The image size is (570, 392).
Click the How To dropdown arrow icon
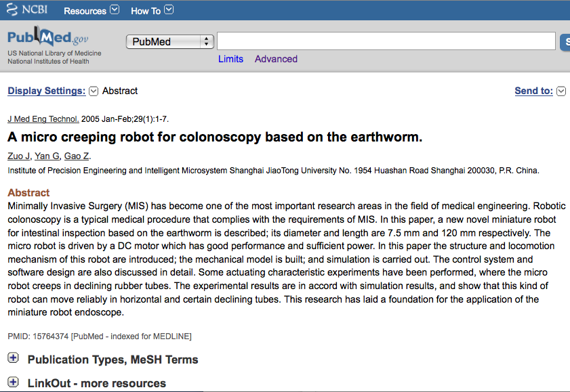tap(169, 9)
